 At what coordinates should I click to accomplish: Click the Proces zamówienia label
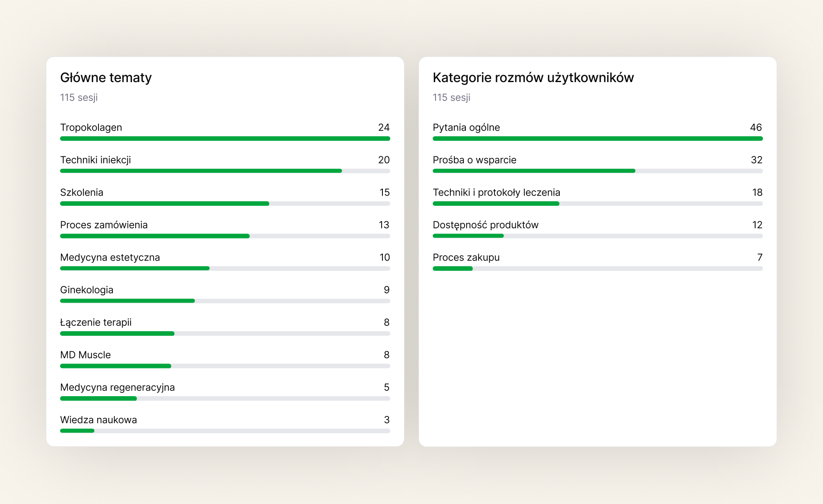[x=104, y=225]
